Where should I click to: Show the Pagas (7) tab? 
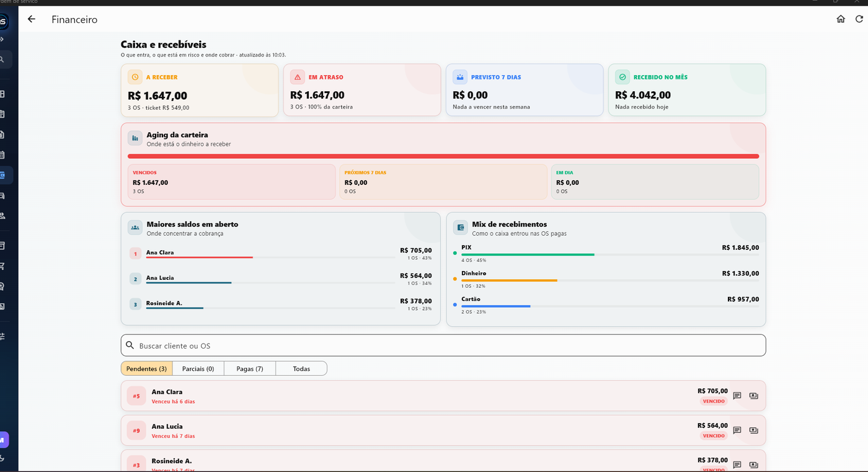[250, 368]
